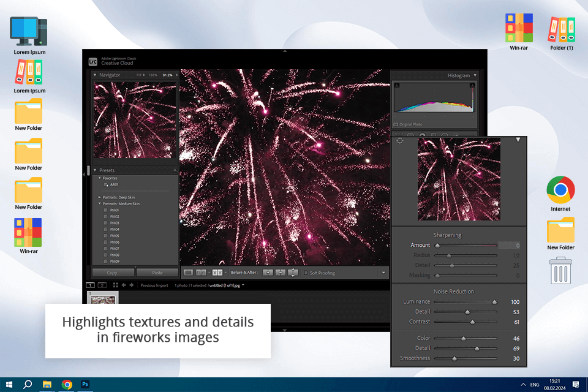Click the Noise Reduction Luminance slider handle
Viewport: 588px width, 392px height.
[494, 301]
